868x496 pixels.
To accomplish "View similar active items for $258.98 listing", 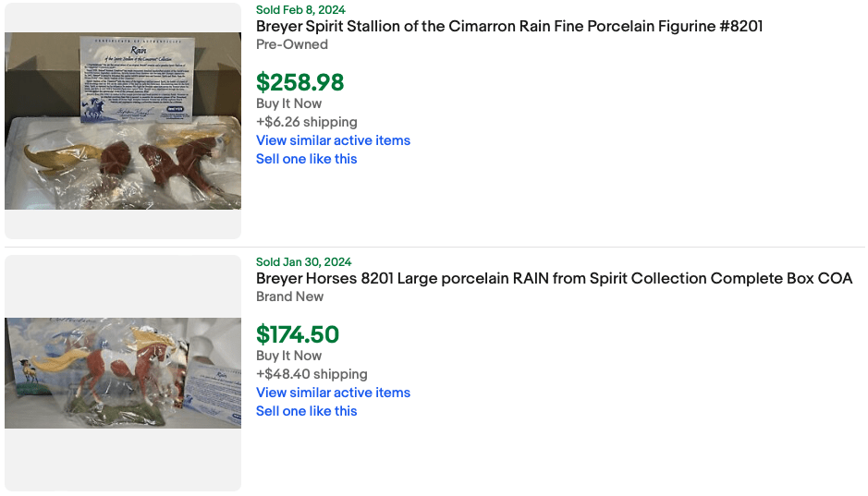I will point(333,140).
